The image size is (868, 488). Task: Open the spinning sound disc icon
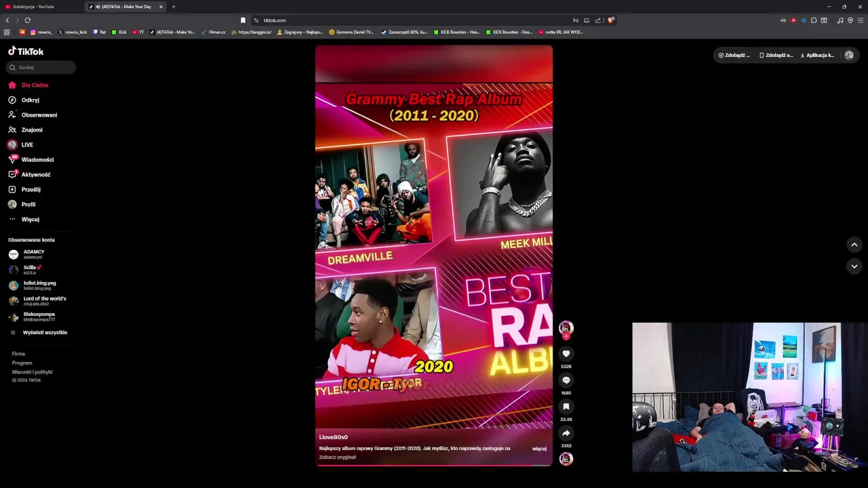click(566, 459)
